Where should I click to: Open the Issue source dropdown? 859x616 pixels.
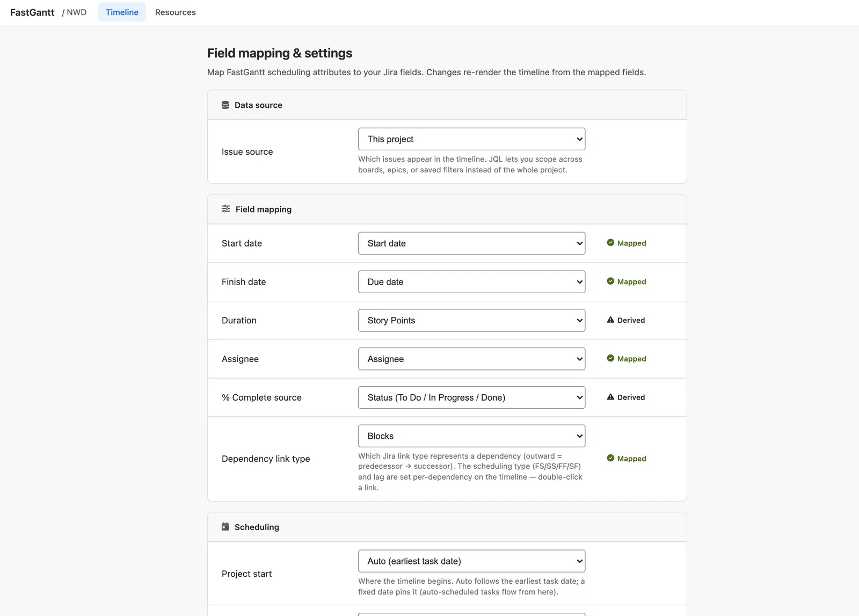pos(471,139)
